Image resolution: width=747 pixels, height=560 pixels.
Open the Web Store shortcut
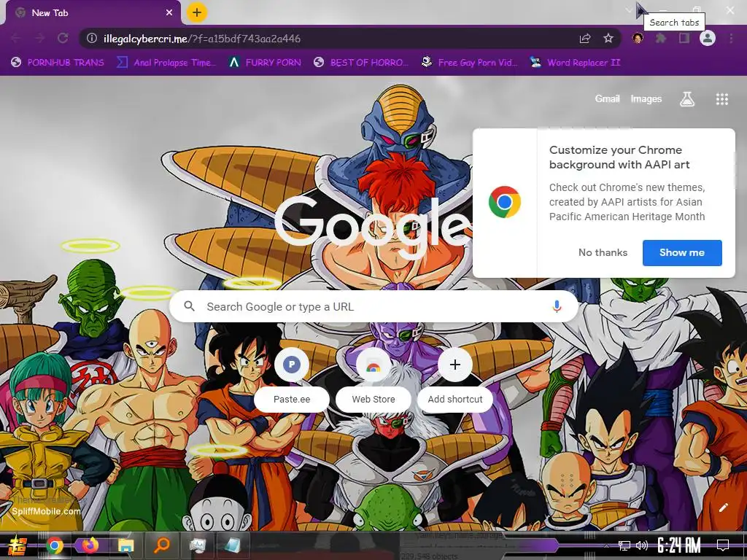click(x=373, y=379)
